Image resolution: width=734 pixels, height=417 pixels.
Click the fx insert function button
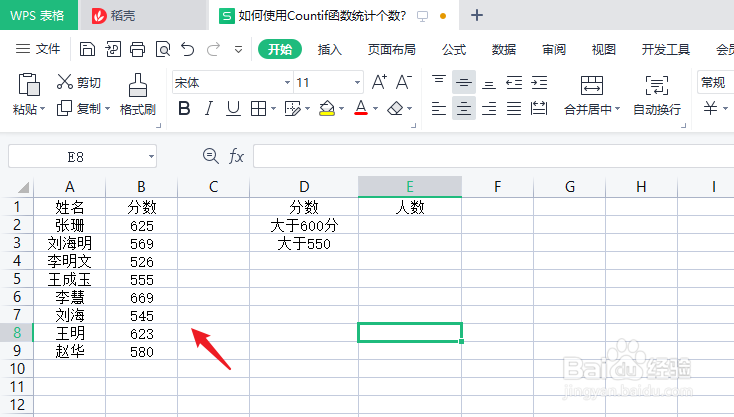[236, 156]
